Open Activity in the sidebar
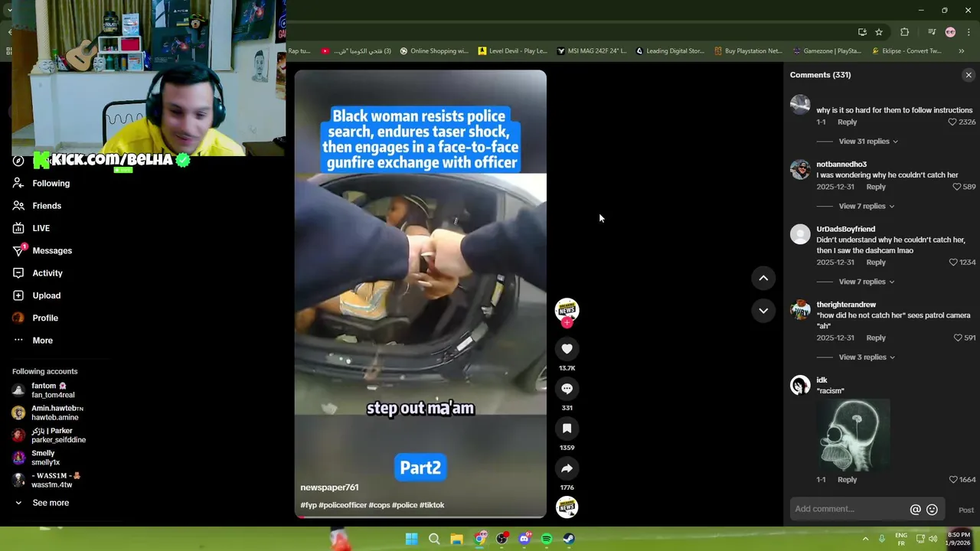 [47, 273]
